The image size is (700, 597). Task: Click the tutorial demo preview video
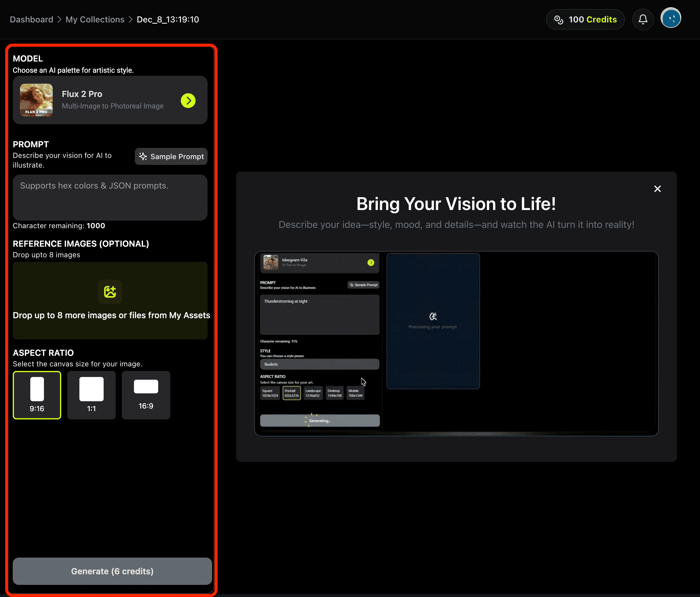click(x=456, y=343)
